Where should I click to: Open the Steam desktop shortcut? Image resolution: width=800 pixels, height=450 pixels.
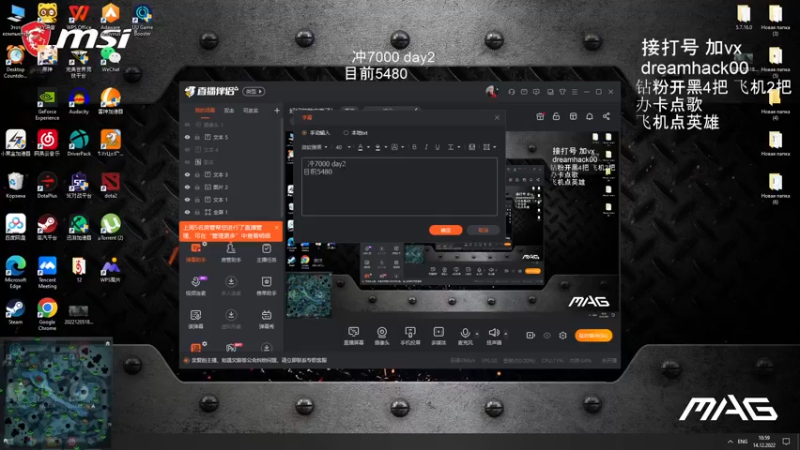pos(15,311)
